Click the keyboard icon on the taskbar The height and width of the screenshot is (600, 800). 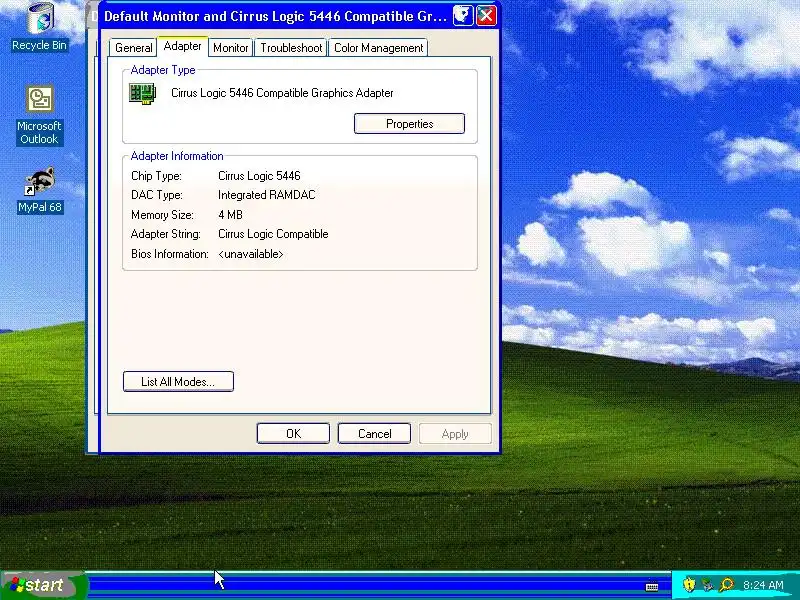tap(652, 587)
